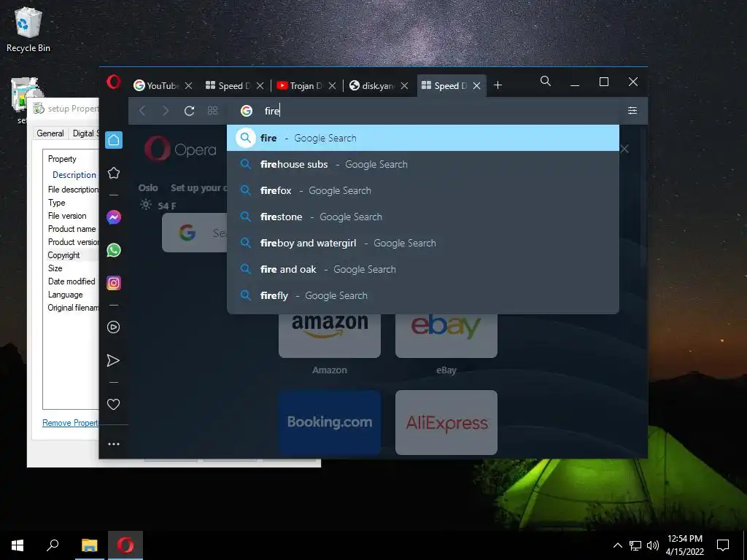Switch to the YouTube Google tab

point(157,86)
